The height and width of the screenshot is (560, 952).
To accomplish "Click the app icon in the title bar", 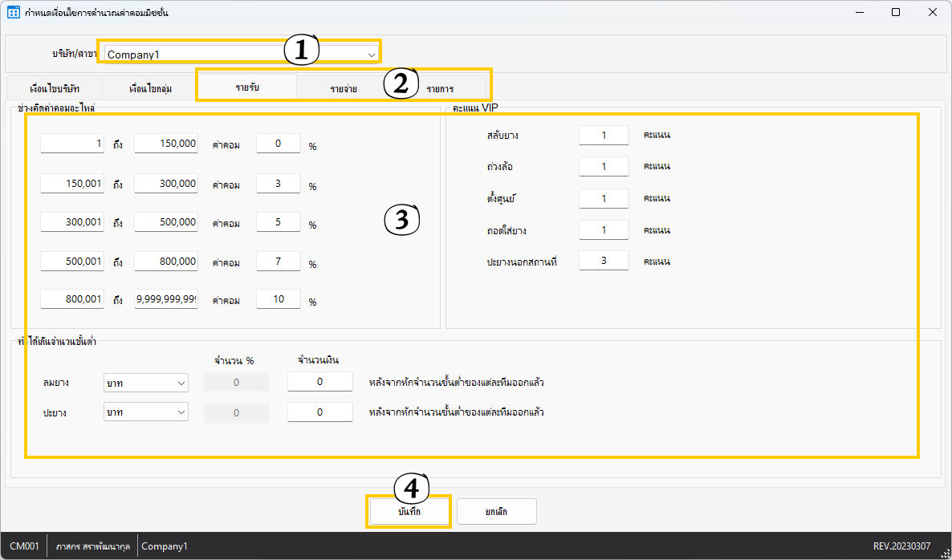I will (x=14, y=13).
